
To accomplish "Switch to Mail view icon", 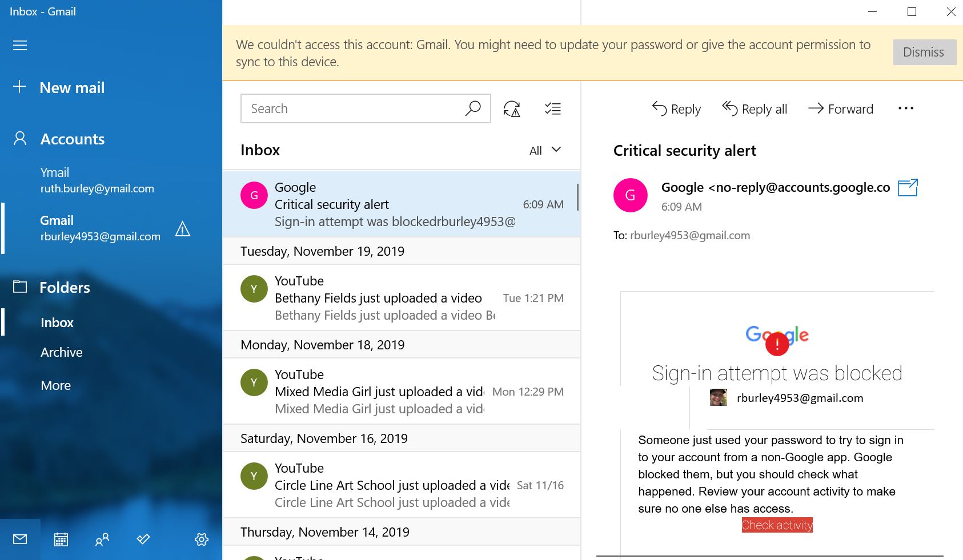I will 20,539.
